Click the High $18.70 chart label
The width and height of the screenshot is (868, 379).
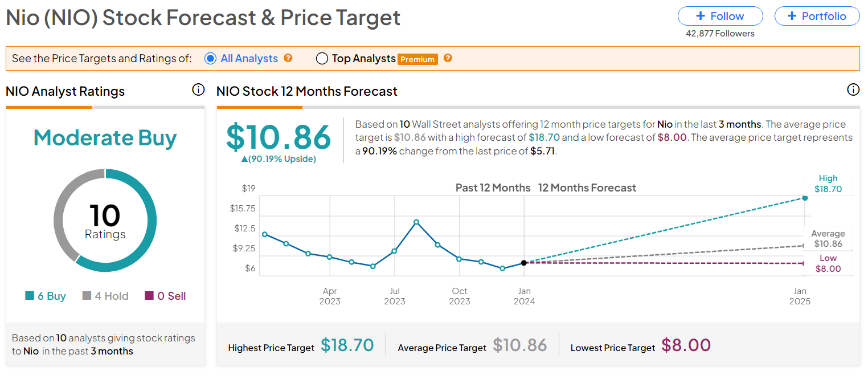coord(828,184)
